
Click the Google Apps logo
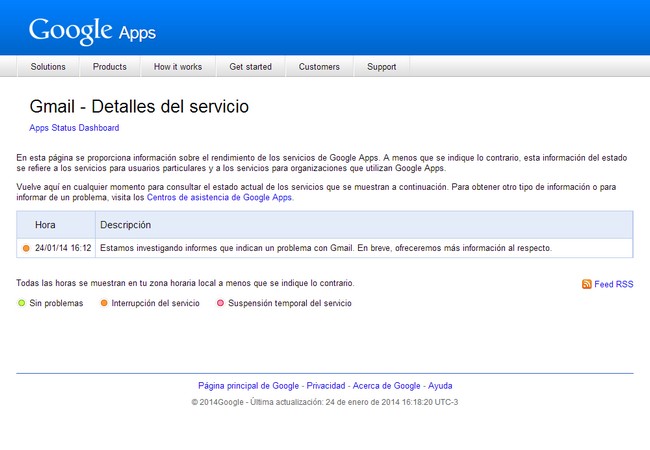(92, 31)
